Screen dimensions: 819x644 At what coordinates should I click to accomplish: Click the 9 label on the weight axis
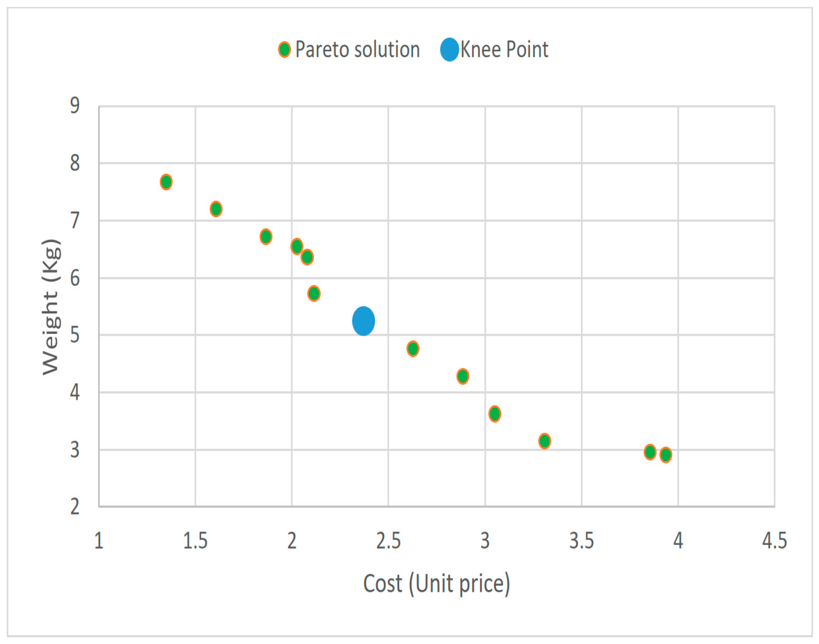pos(75,106)
